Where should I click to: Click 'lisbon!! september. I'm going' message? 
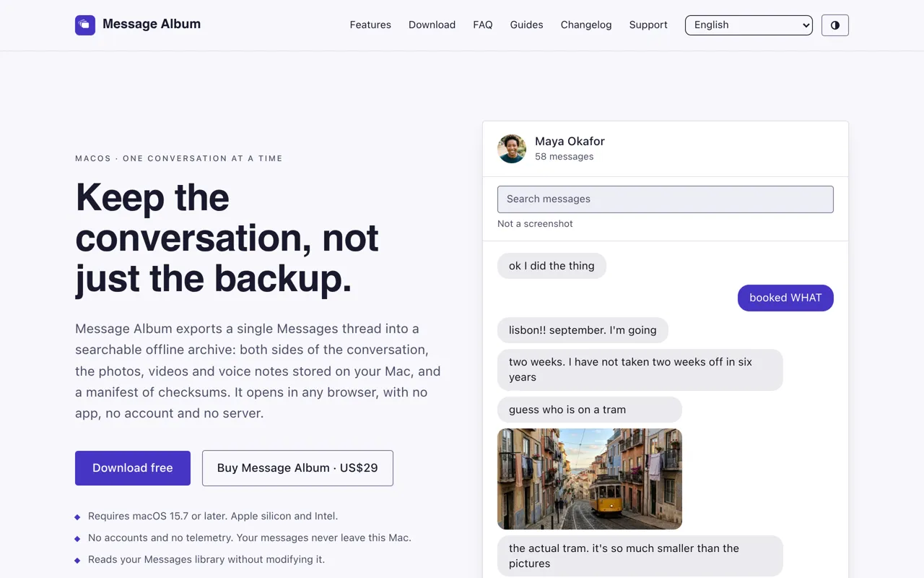(583, 330)
